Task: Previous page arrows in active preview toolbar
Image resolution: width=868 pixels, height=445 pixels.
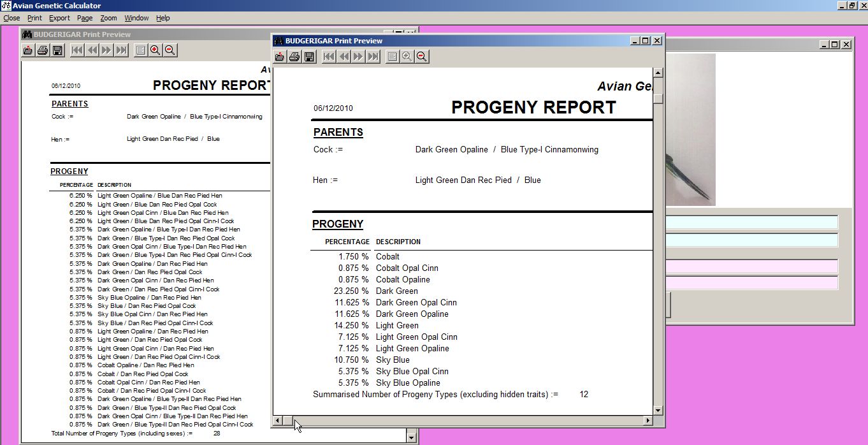Action: tap(344, 57)
